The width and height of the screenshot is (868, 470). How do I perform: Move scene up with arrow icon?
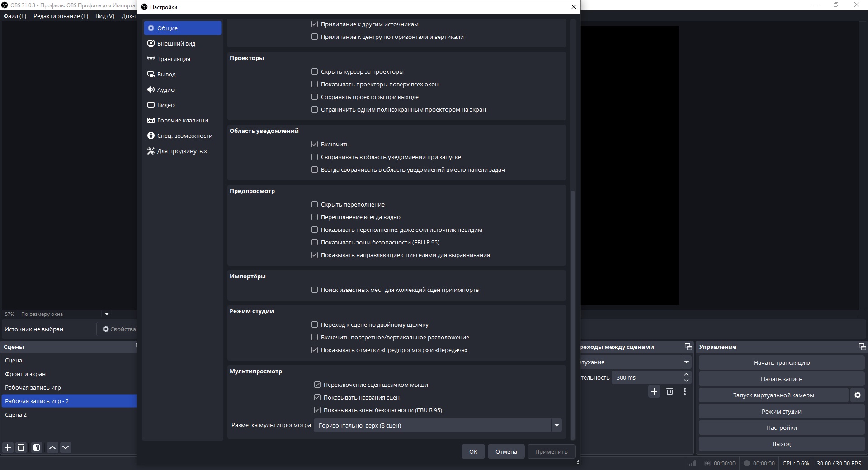[x=52, y=447]
